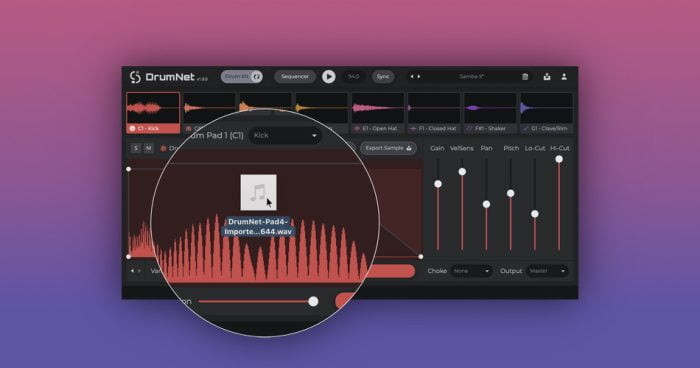Click the envelope top-left handle
This screenshot has width=700, height=368.
[129, 169]
